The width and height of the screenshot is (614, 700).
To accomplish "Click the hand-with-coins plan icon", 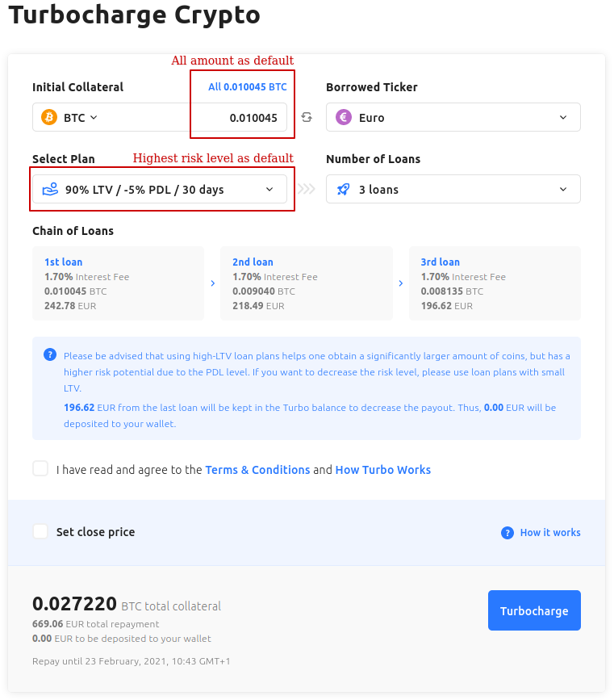I will click(50, 190).
